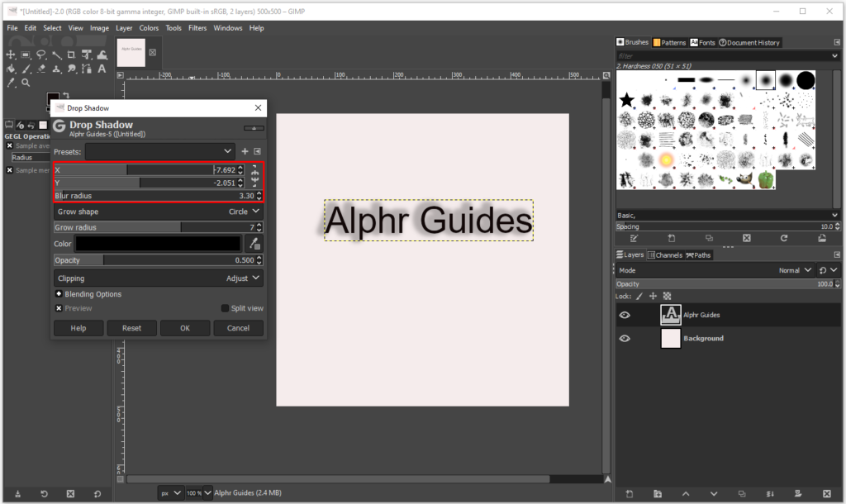Image resolution: width=846 pixels, height=504 pixels.
Task: Switch to the Channels tab
Action: [666, 254]
